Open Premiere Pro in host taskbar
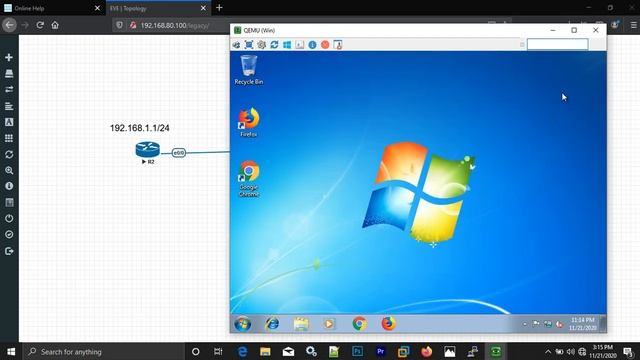Image resolution: width=640 pixels, height=360 pixels. [x=380, y=351]
